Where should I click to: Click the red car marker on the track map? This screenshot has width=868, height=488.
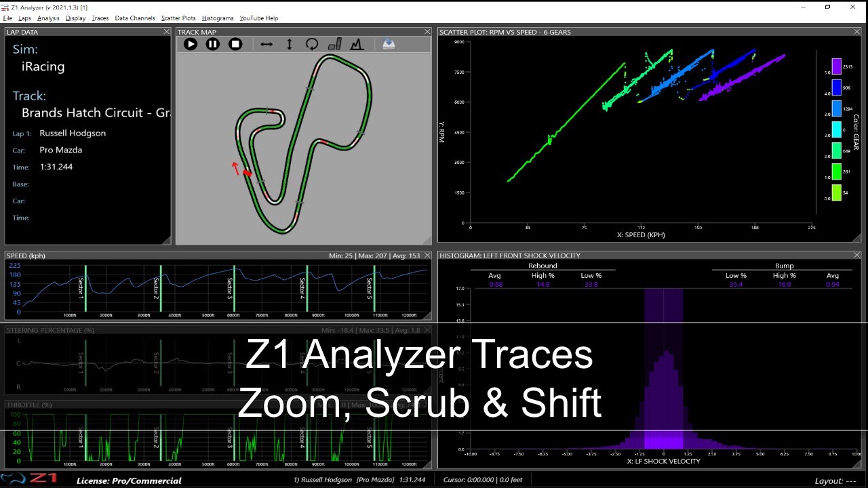[248, 174]
